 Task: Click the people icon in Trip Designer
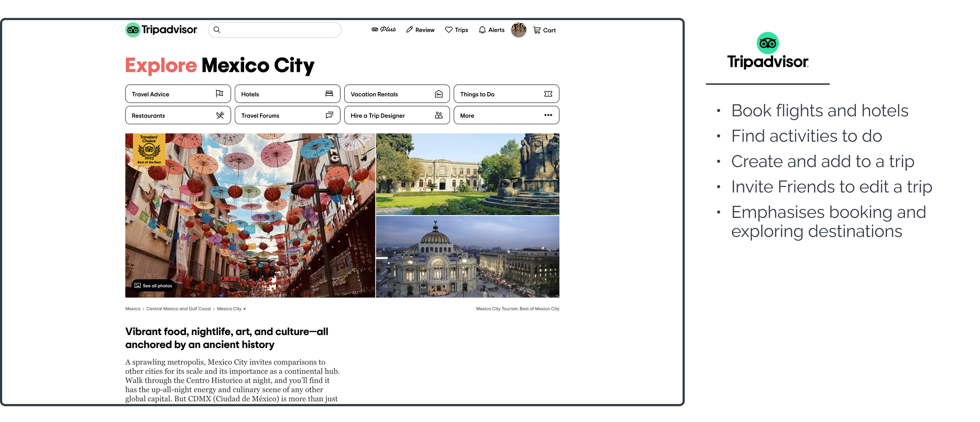(x=439, y=115)
